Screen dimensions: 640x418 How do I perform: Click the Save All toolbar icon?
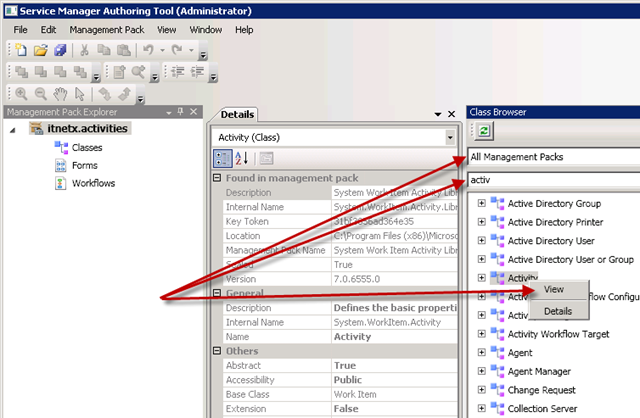[60, 49]
